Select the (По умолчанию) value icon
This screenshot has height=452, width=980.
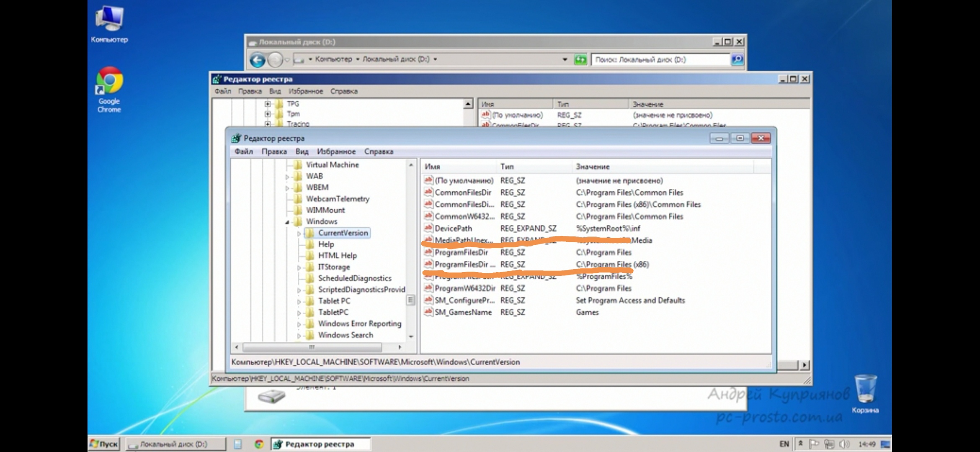[x=428, y=180]
